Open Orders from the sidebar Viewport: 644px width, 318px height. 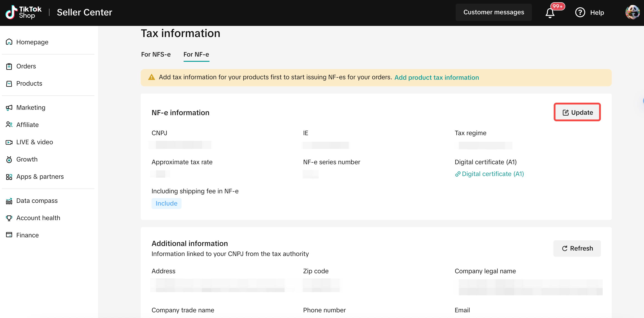tap(26, 66)
